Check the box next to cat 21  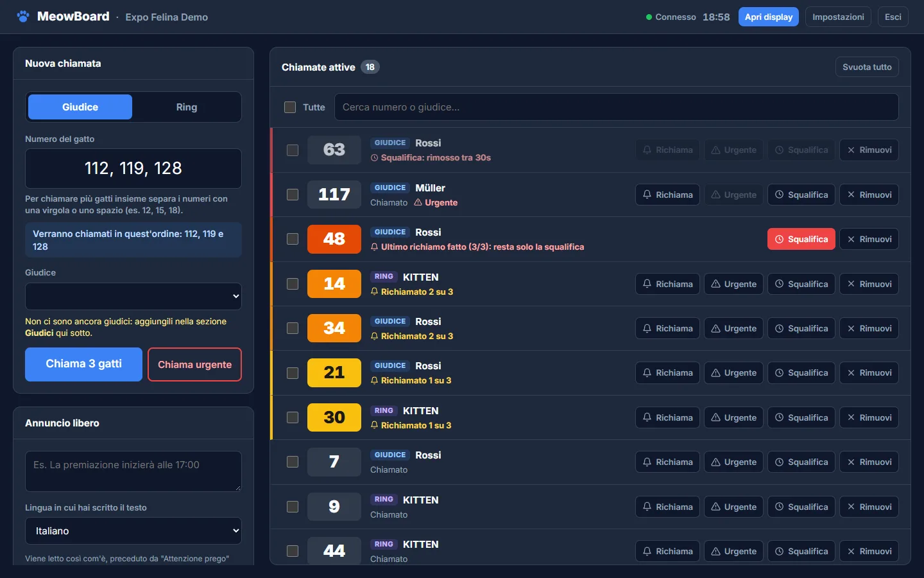click(293, 373)
